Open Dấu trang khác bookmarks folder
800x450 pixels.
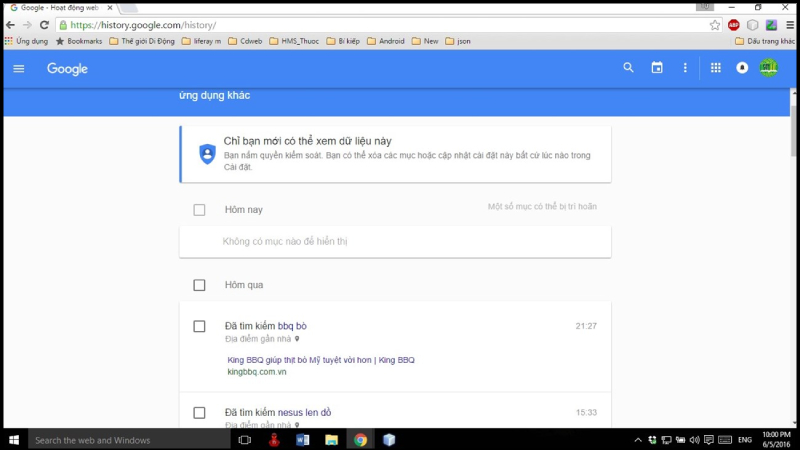pyautogui.click(x=765, y=41)
